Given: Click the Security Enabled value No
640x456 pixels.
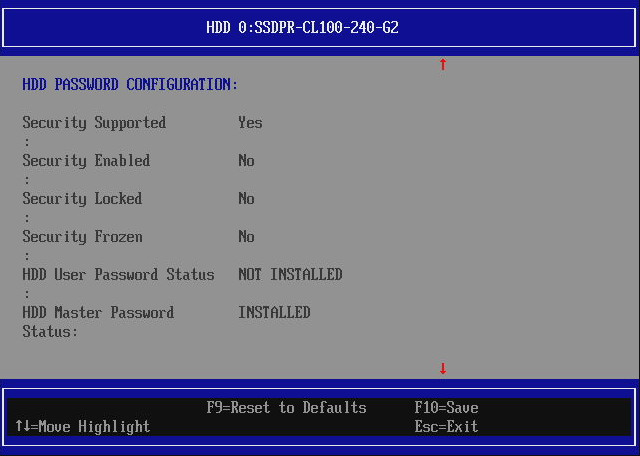Looking at the screenshot, I should point(246,161).
